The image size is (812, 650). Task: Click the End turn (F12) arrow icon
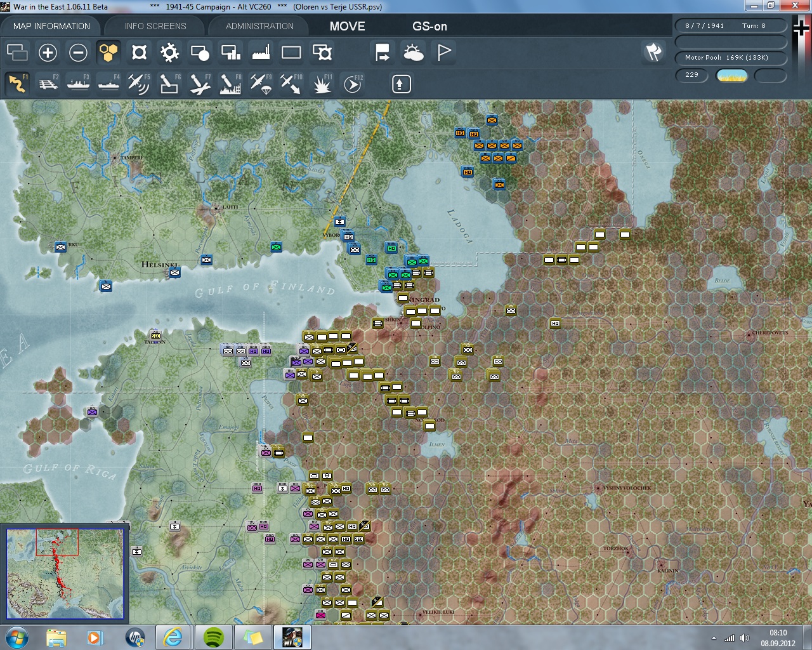[x=352, y=84]
